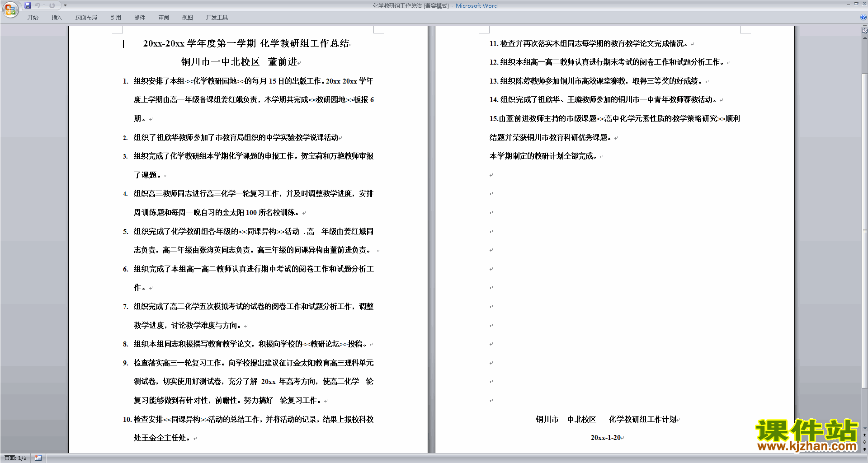Click the 页面: 1/2 status bar indicator
Viewport: 868px width, 463px height.
(x=15, y=458)
